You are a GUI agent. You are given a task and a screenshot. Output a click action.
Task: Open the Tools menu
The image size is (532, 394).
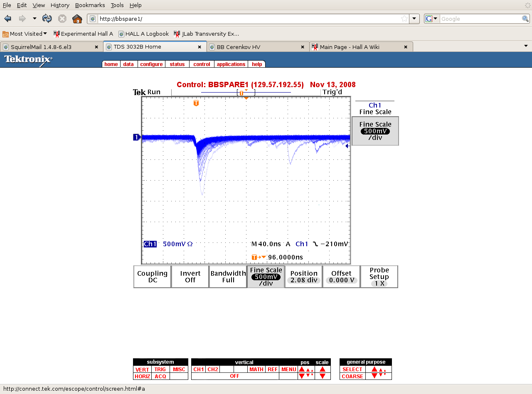point(117,5)
